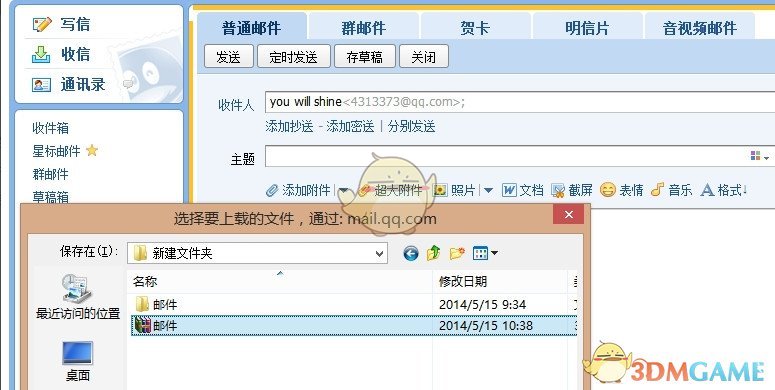Click the 截屏 screenshot tool
Viewport: 775px width, 390px height.
572,190
